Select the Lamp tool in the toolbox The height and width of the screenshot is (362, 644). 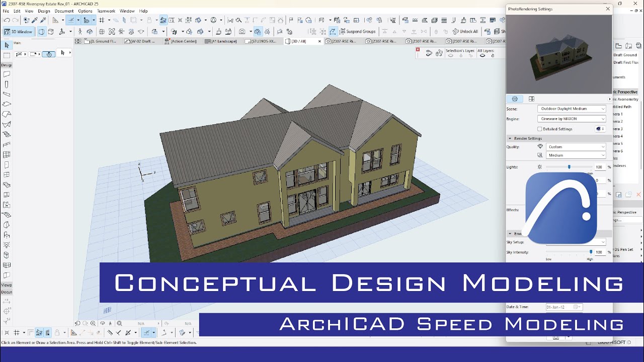click(x=7, y=245)
